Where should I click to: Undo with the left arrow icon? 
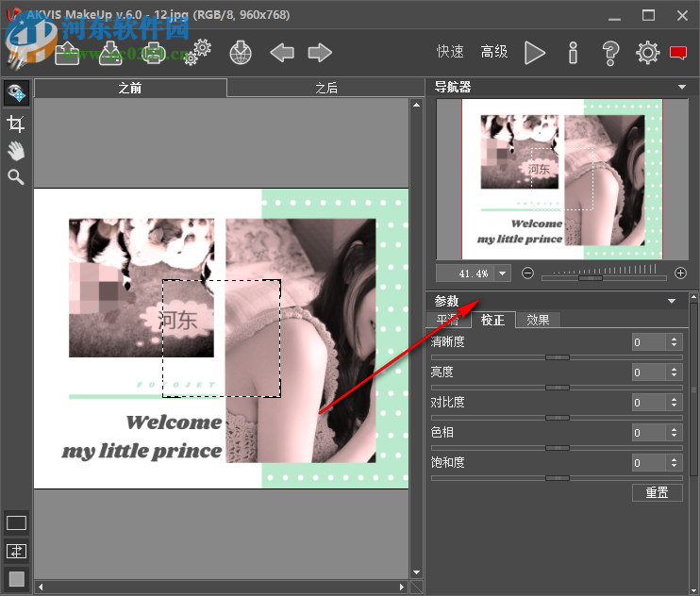click(282, 53)
